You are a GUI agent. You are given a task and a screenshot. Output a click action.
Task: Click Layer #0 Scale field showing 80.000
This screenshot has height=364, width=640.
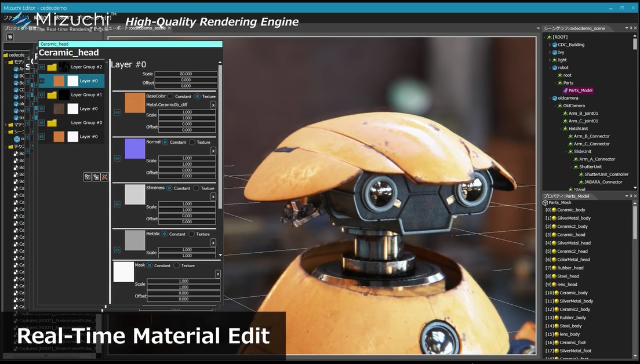[186, 74]
